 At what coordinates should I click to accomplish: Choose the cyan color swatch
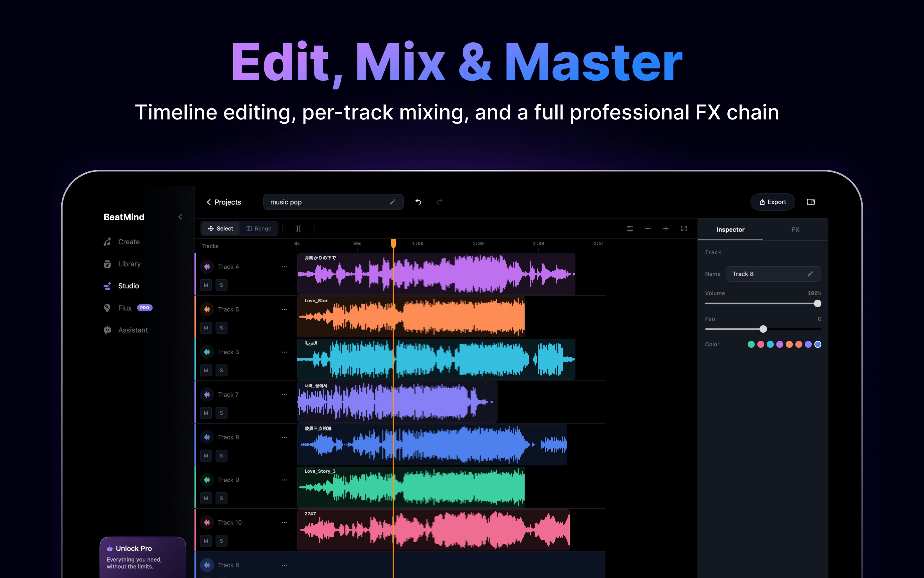pos(770,345)
